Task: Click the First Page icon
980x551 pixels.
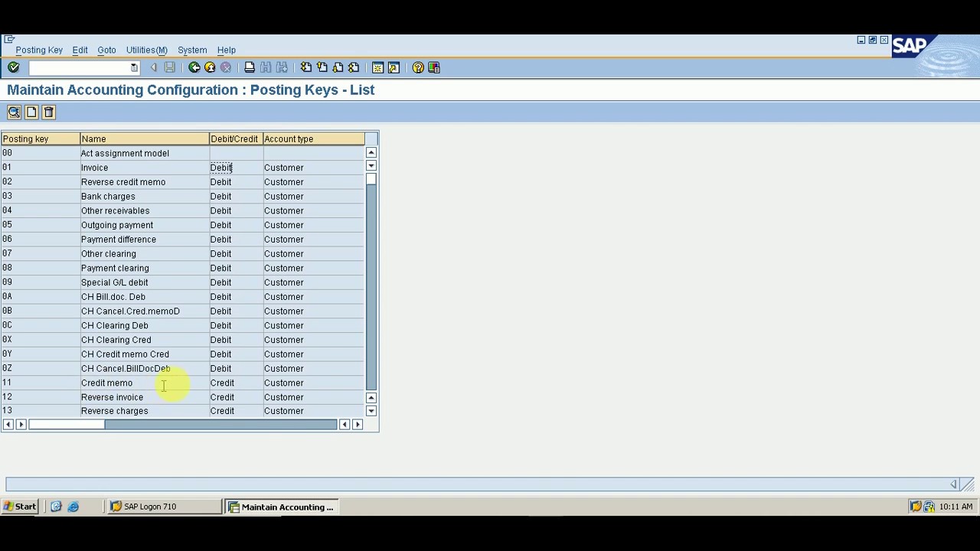Action: [x=305, y=67]
